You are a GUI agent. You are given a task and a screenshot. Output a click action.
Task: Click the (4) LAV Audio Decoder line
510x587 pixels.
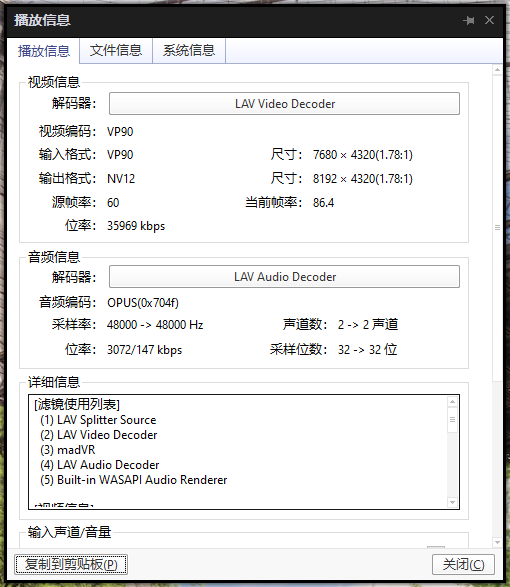100,465
